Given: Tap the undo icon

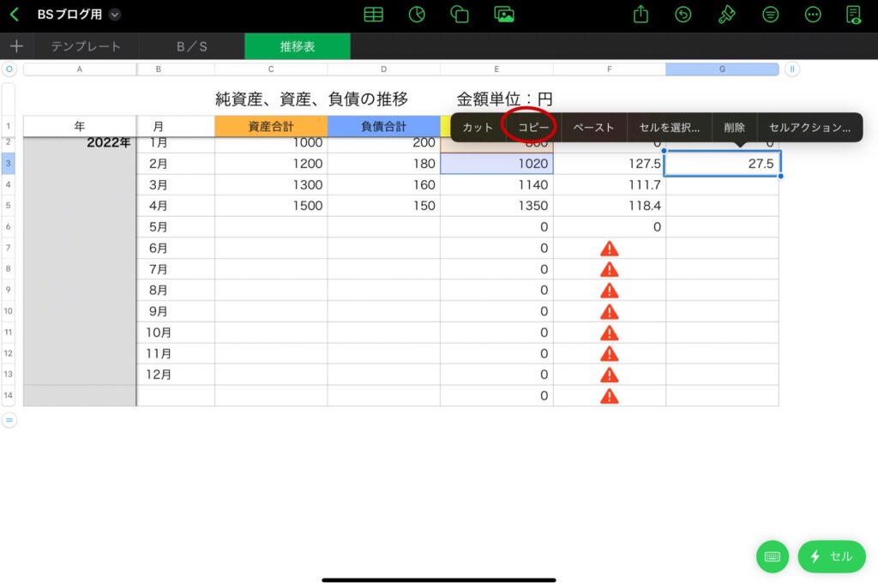Looking at the screenshot, I should coord(683,15).
